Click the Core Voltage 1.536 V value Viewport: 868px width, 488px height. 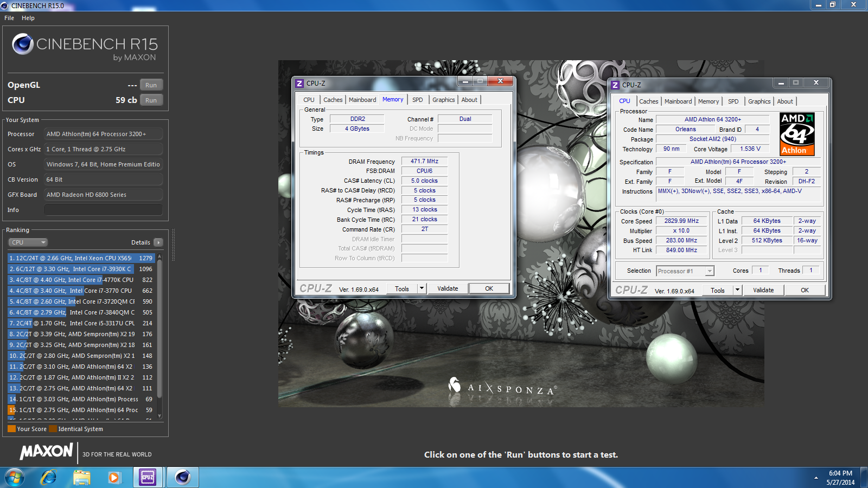[750, 149]
